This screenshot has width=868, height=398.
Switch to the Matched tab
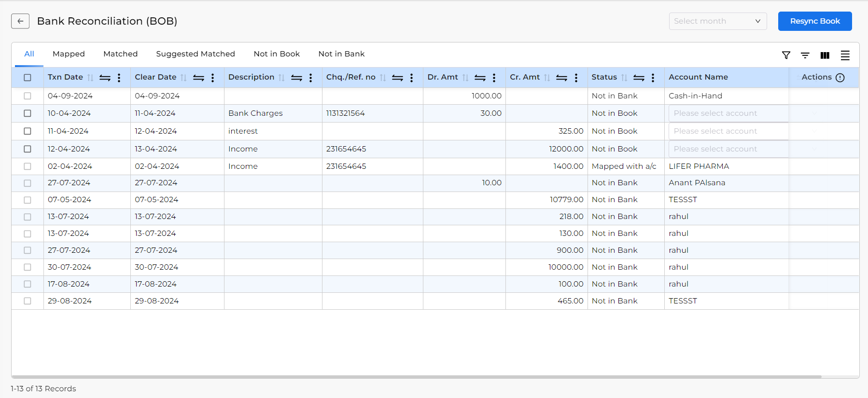[x=121, y=54]
